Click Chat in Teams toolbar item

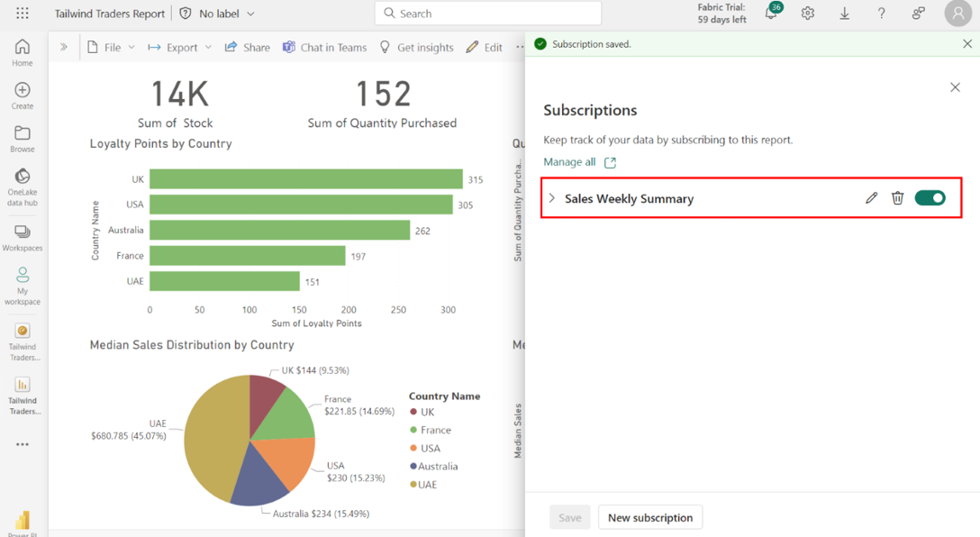tap(324, 47)
